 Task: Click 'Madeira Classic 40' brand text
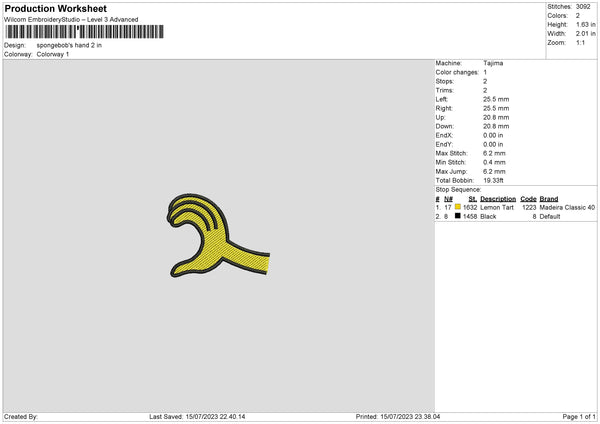567,207
